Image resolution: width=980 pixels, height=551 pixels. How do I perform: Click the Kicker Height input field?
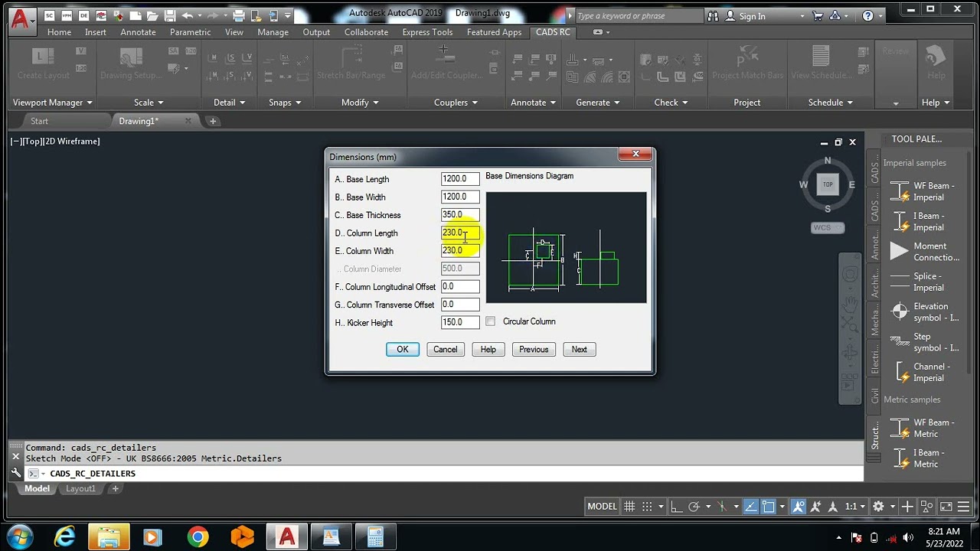point(460,322)
